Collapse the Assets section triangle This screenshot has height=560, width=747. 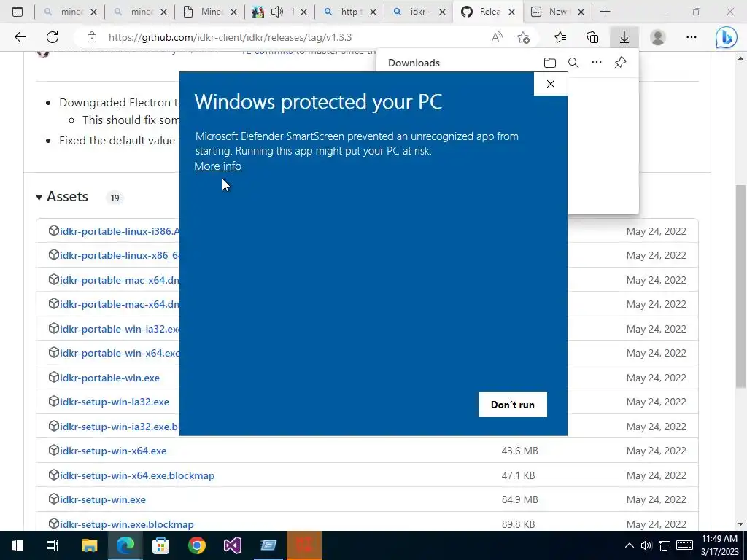tap(39, 197)
